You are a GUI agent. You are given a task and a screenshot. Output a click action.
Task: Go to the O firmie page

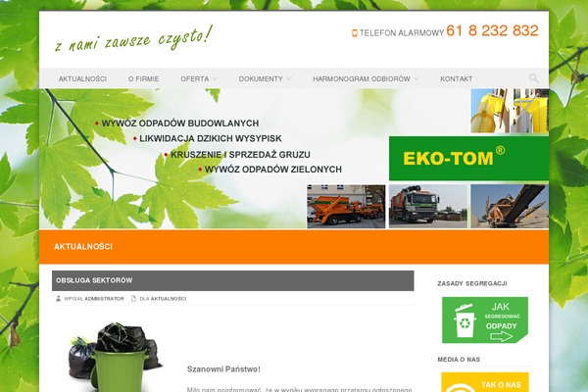point(144,78)
